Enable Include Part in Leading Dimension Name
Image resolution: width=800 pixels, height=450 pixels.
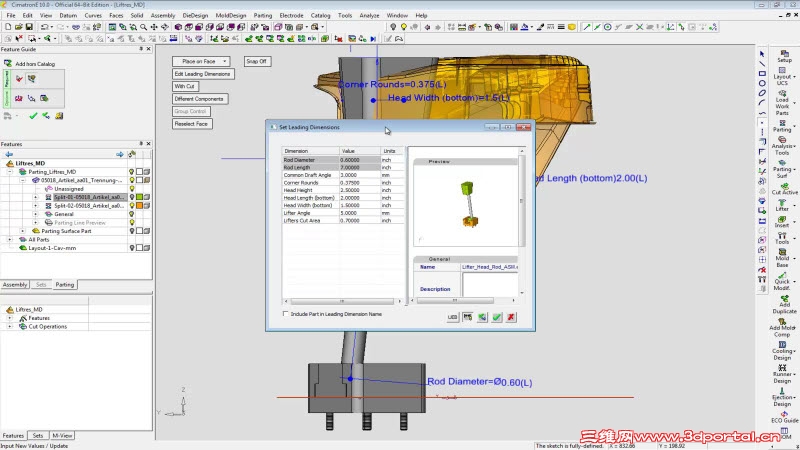285,314
